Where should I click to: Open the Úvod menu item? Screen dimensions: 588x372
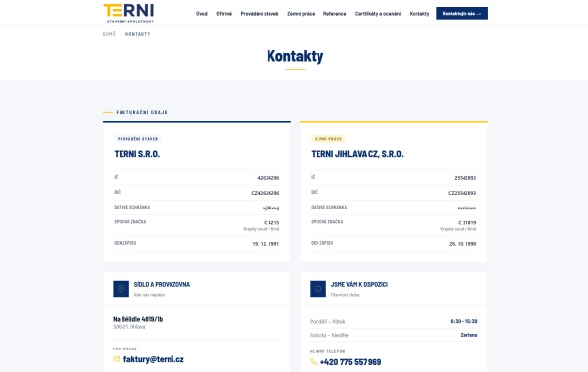pos(201,14)
